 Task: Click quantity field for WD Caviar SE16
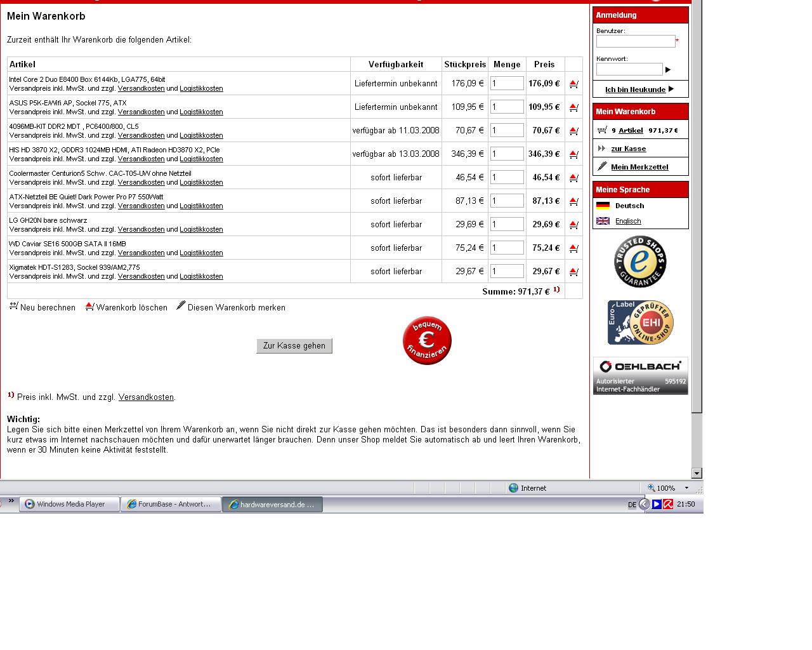pos(507,248)
